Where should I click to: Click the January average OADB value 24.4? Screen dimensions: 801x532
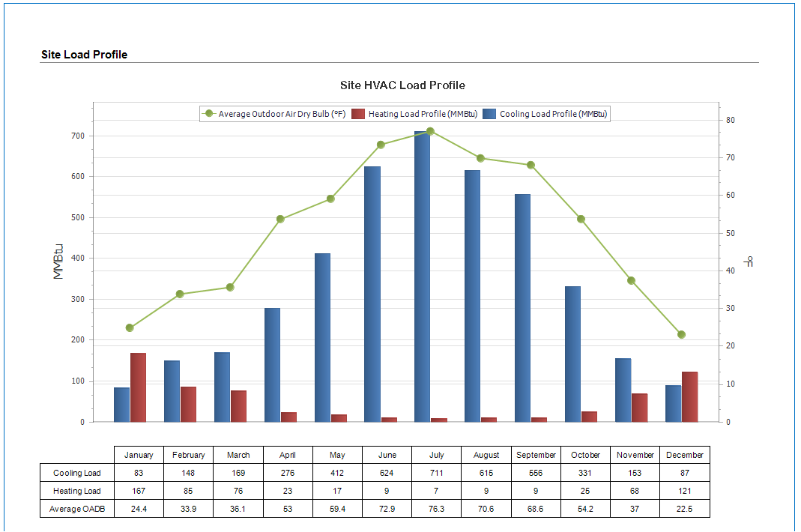(139, 509)
